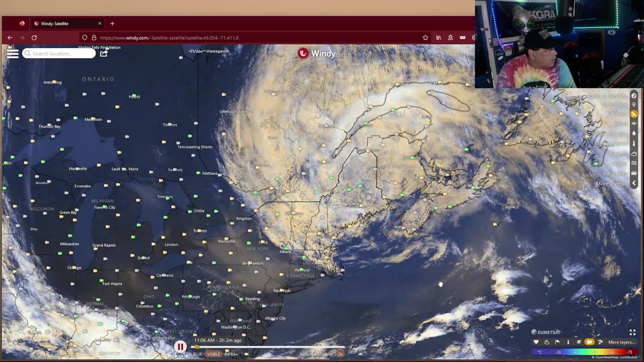Click the Detroit city label on the map

click(x=143, y=258)
